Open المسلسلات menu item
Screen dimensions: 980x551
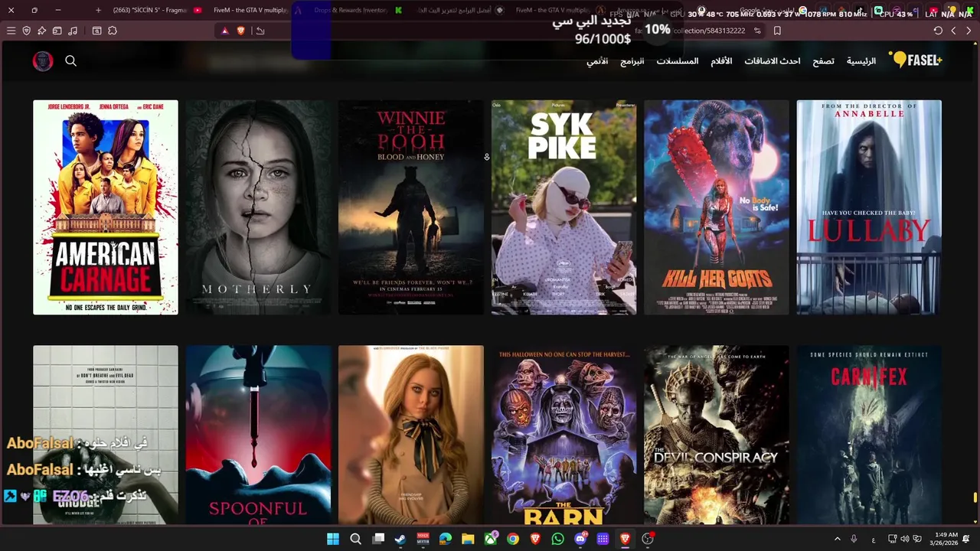click(678, 60)
